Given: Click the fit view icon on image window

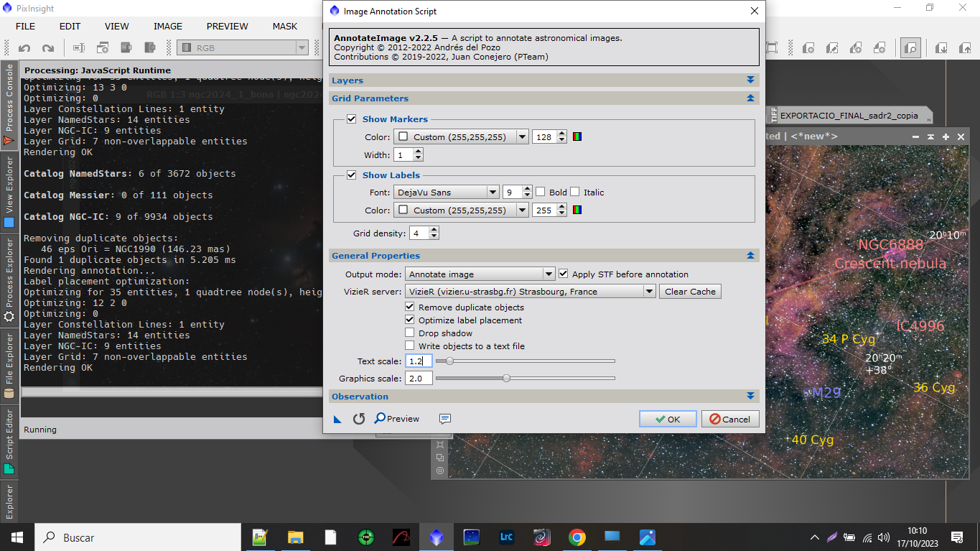Looking at the screenshot, I should pyautogui.click(x=440, y=445).
